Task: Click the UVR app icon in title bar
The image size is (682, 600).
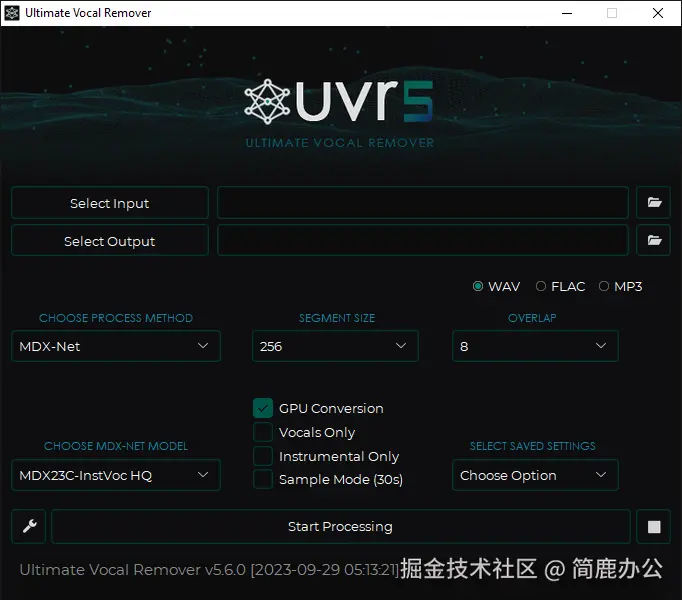Action: pyautogui.click(x=12, y=13)
